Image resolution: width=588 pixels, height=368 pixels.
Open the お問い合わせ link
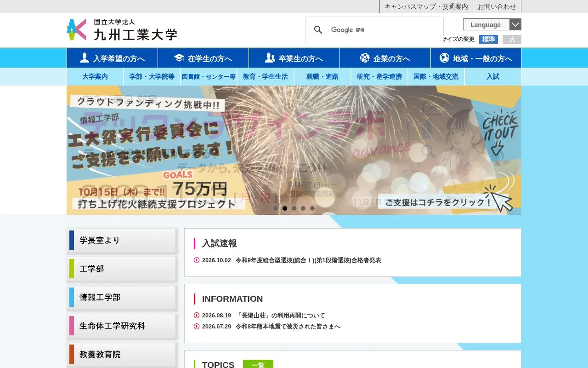497,6
